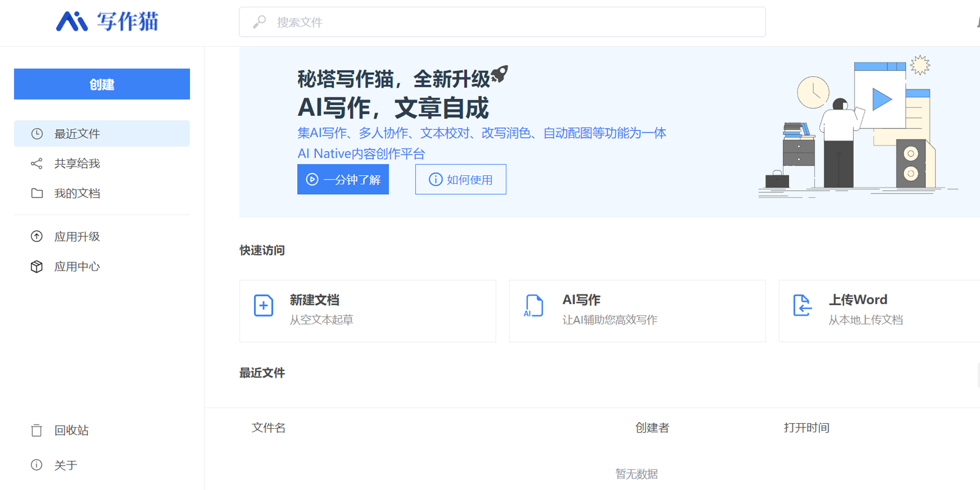Viewport: 980px width, 490px height.
Task: Click the 一分钟了解 button
Action: tap(343, 180)
